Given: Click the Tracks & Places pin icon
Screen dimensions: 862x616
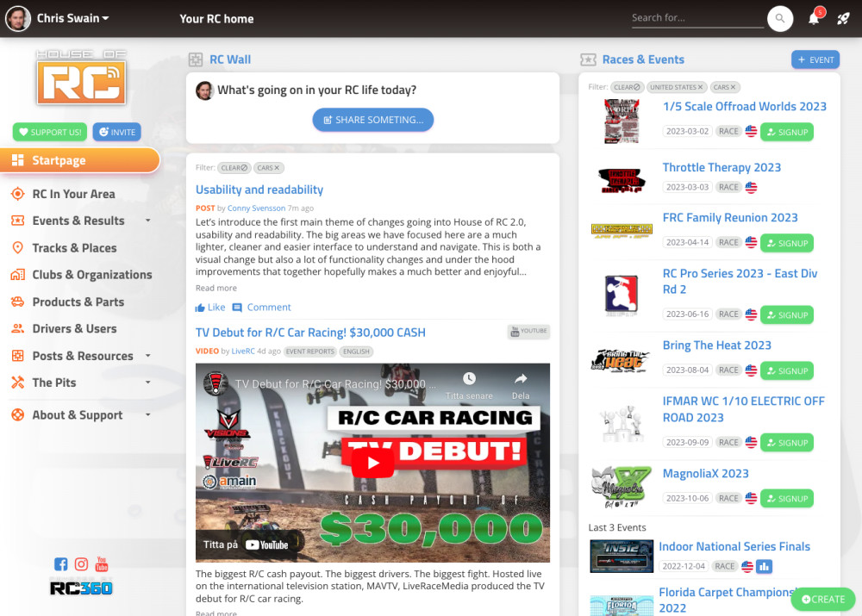Looking at the screenshot, I should click(x=17, y=248).
